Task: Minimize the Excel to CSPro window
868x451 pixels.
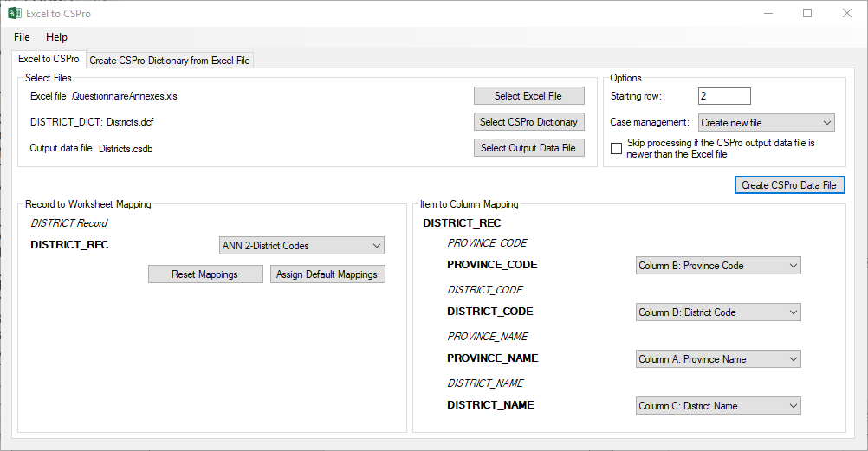Action: pyautogui.click(x=768, y=13)
